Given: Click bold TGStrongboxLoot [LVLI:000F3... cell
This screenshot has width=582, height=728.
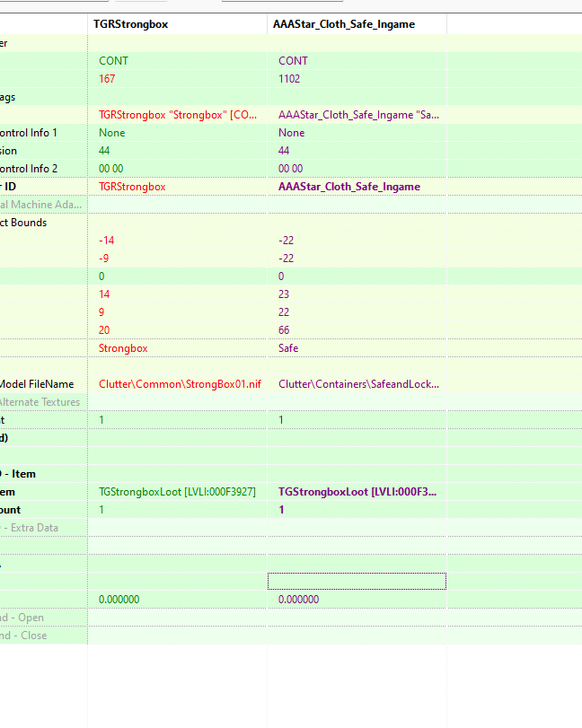Looking at the screenshot, I should (357, 492).
